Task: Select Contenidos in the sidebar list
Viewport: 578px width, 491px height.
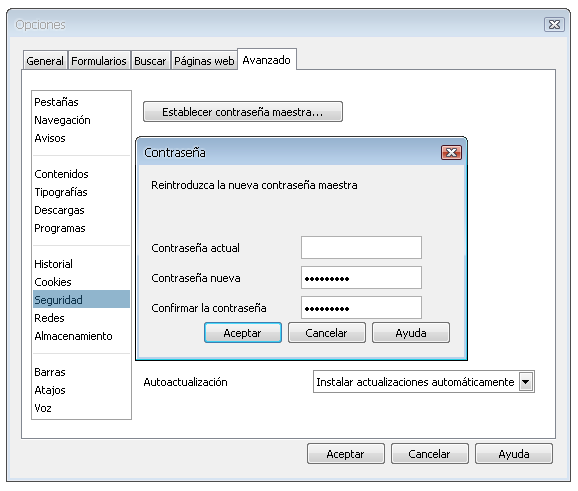Action: [x=81, y=174]
